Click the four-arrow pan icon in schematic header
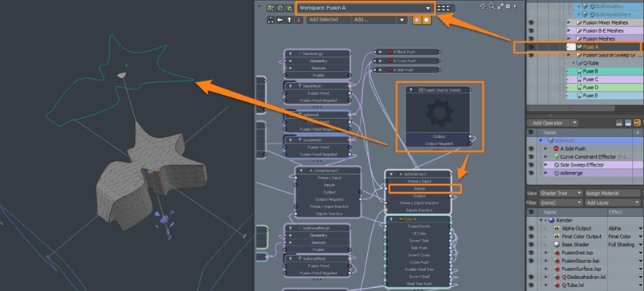644x291 pixels. [x=483, y=6]
